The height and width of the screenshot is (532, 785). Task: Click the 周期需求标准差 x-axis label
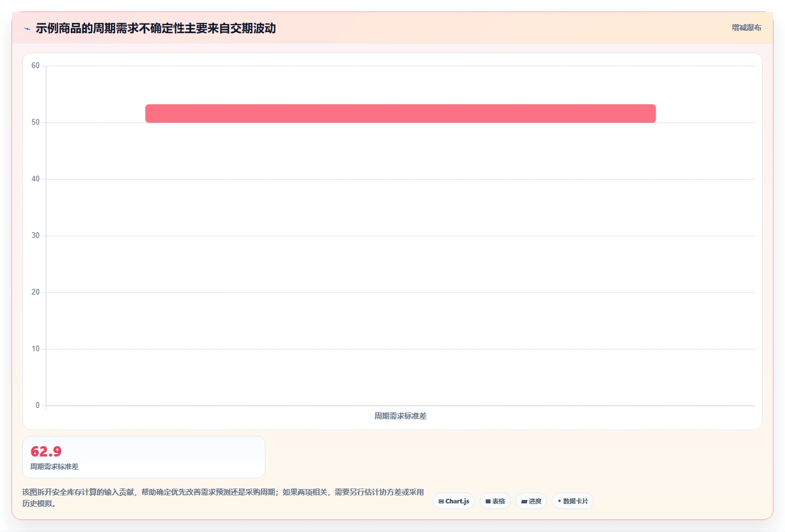pos(401,416)
